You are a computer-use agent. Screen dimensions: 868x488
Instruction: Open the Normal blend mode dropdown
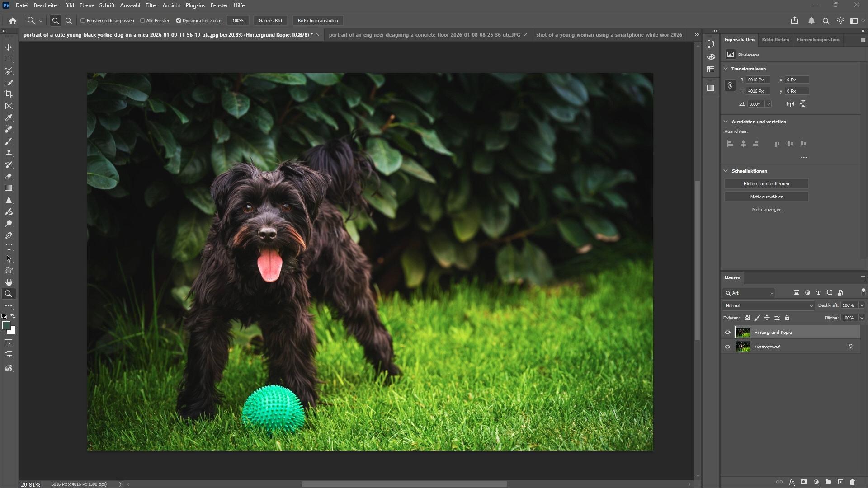point(768,305)
